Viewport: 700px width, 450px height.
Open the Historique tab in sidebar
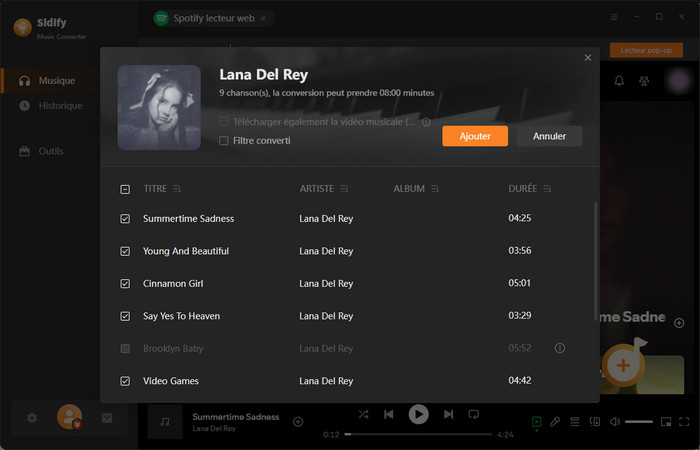(x=60, y=106)
